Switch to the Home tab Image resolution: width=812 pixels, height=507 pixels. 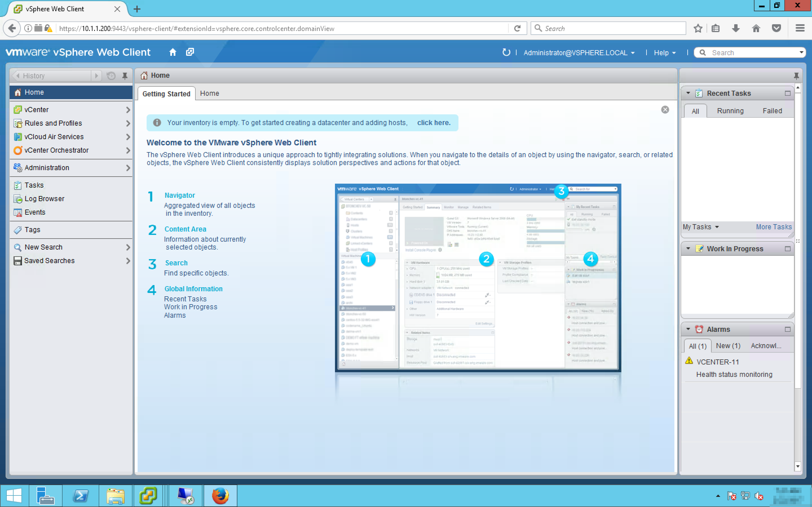tap(209, 94)
